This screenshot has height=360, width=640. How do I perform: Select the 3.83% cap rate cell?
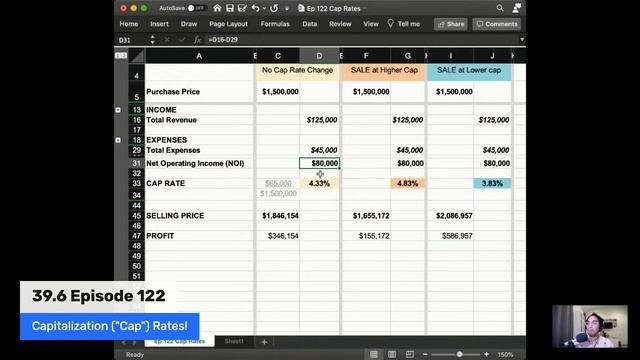(x=492, y=183)
